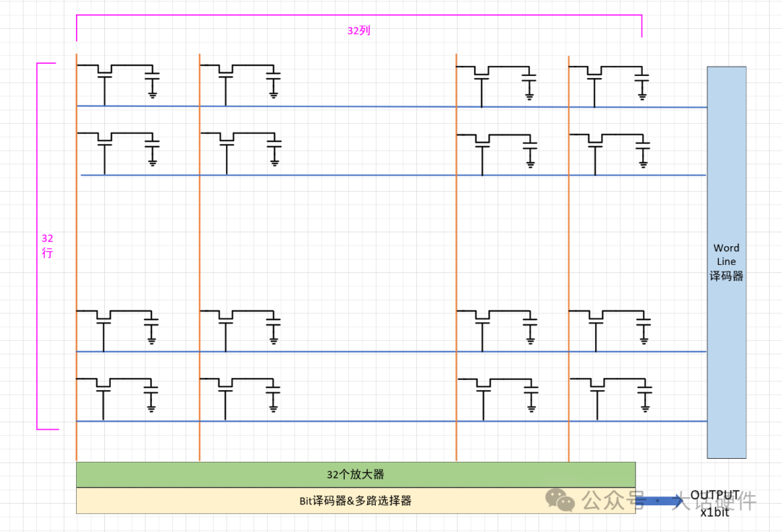Click the blue output arrow
The image size is (782, 532).
[x=659, y=500]
